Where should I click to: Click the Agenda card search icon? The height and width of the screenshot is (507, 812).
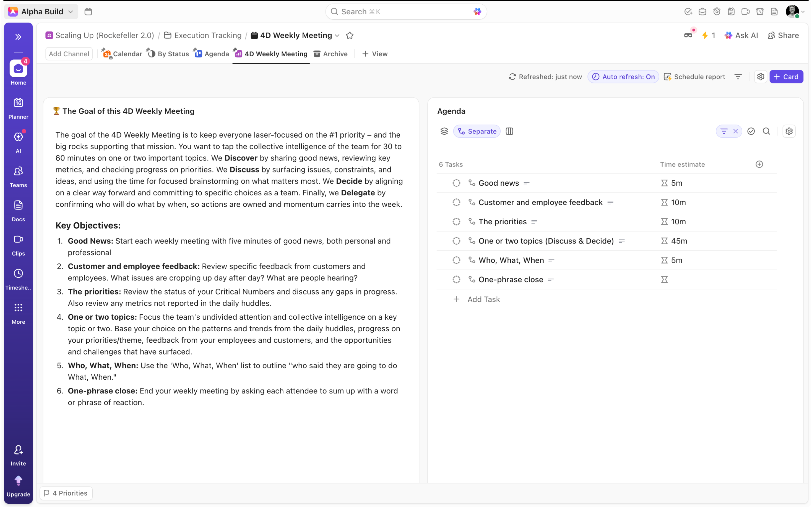[766, 132]
